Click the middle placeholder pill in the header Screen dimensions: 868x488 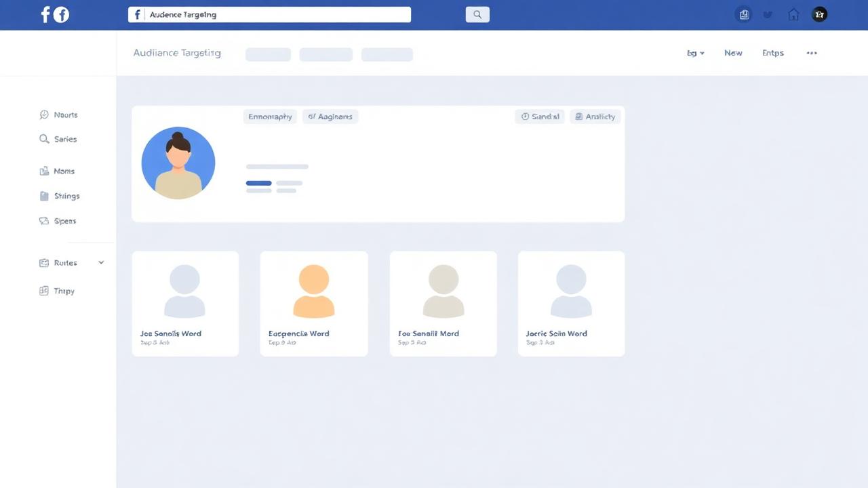[x=326, y=54]
